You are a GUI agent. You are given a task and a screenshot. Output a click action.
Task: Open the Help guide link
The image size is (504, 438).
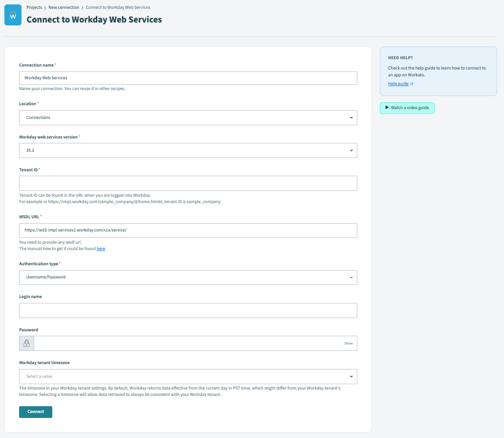(x=397, y=83)
